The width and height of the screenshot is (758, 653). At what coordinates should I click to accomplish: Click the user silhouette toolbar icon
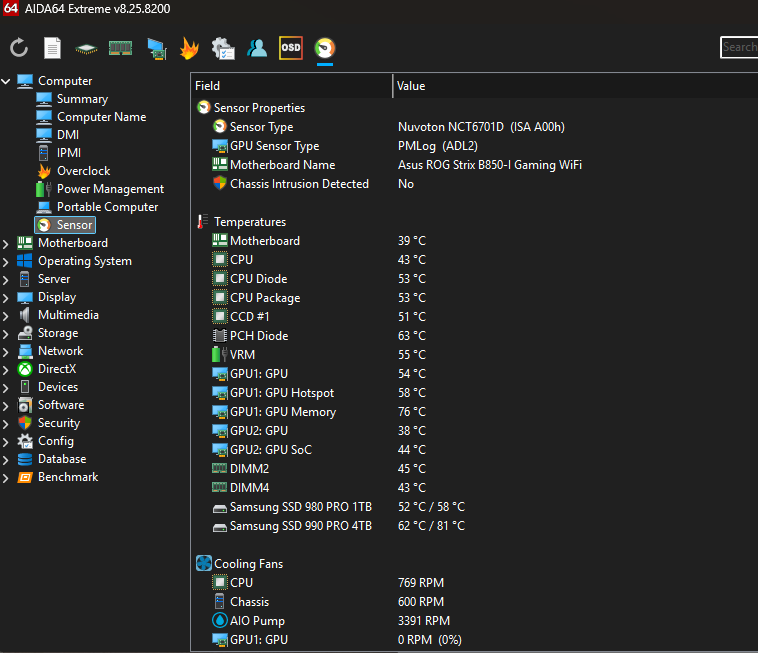click(257, 47)
